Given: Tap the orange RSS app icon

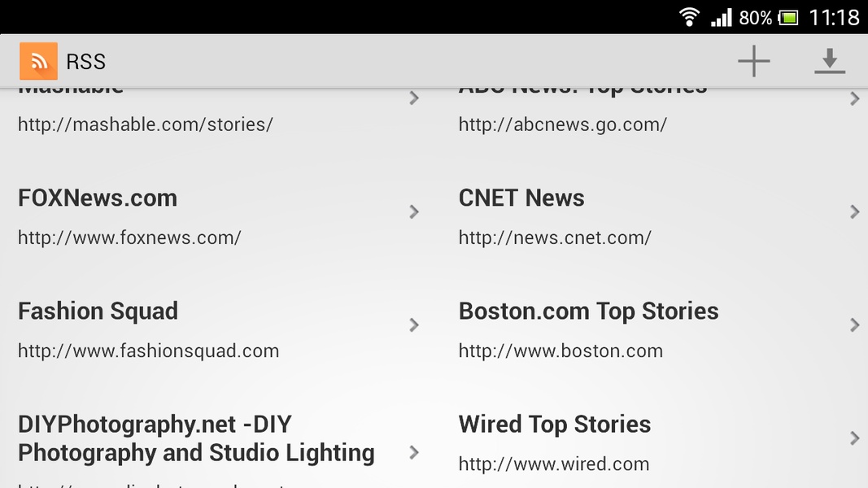Looking at the screenshot, I should point(38,62).
